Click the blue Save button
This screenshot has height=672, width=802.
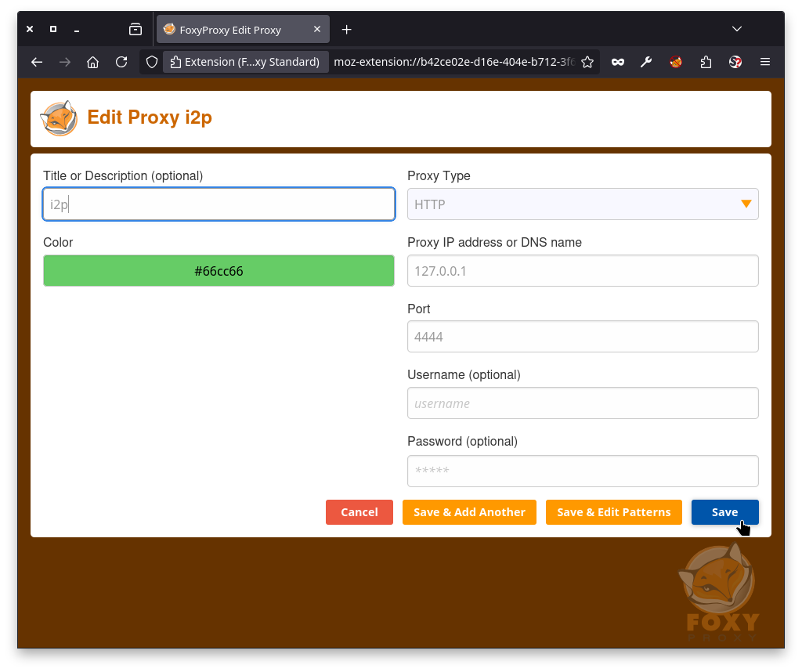[x=724, y=512]
